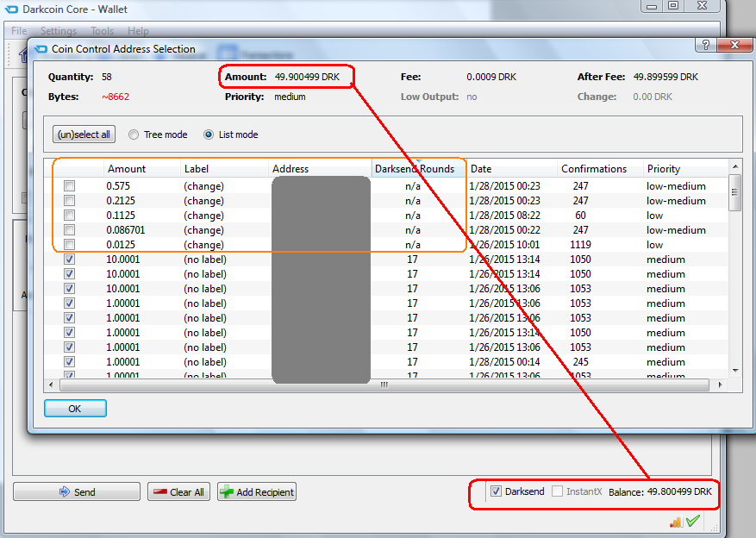This screenshot has width=756, height=538.
Task: Click the Clear All button
Action: [x=178, y=491]
